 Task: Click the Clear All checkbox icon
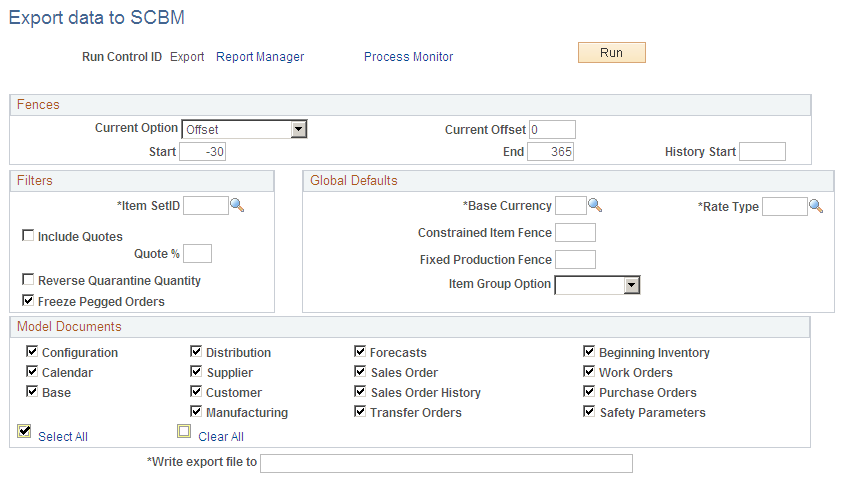[x=184, y=431]
